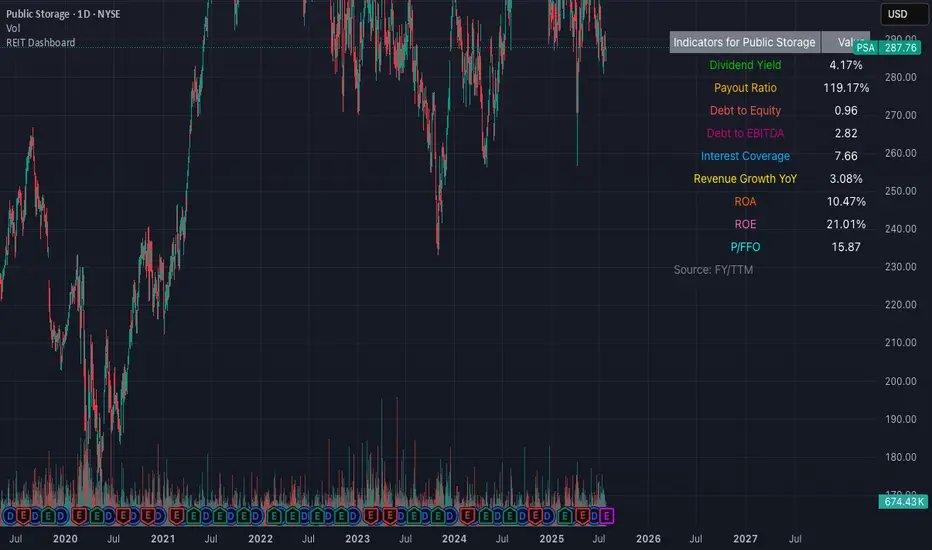The height and width of the screenshot is (550, 932).
Task: Click the 2023 label on the time axis
Action: pyautogui.click(x=357, y=539)
